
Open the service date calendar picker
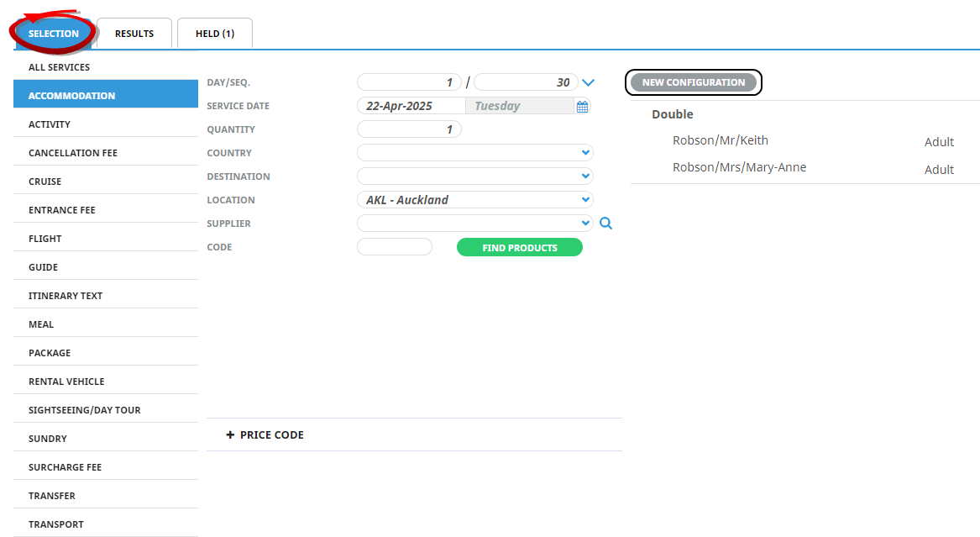point(582,107)
